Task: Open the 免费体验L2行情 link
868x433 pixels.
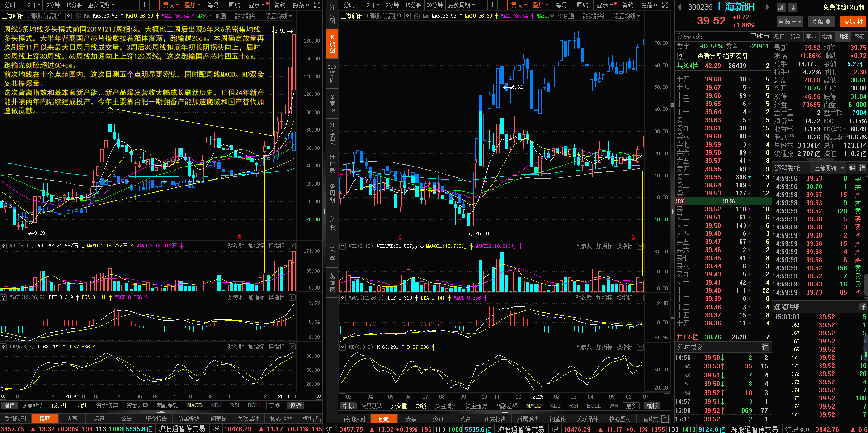Action: click(844, 7)
